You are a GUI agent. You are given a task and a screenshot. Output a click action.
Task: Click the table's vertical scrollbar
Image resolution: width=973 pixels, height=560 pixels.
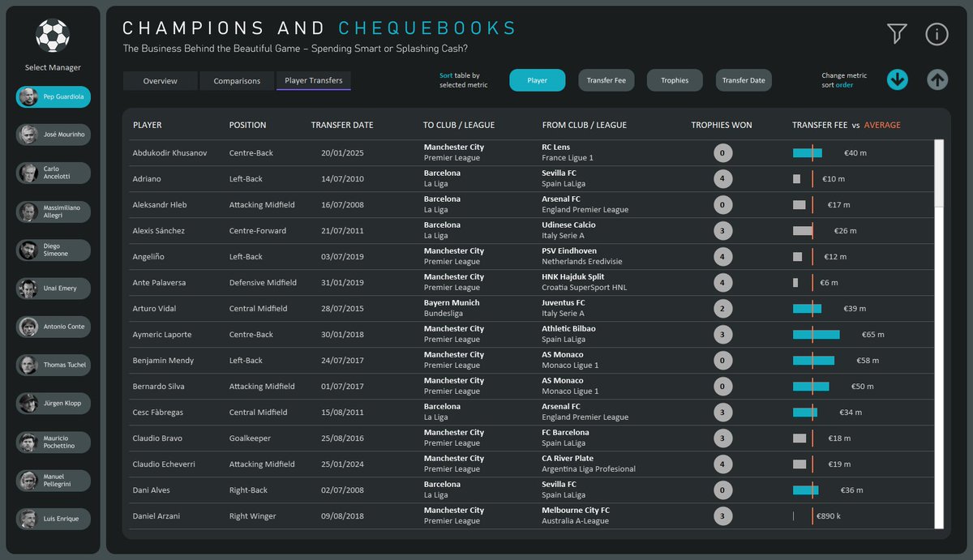(x=939, y=335)
